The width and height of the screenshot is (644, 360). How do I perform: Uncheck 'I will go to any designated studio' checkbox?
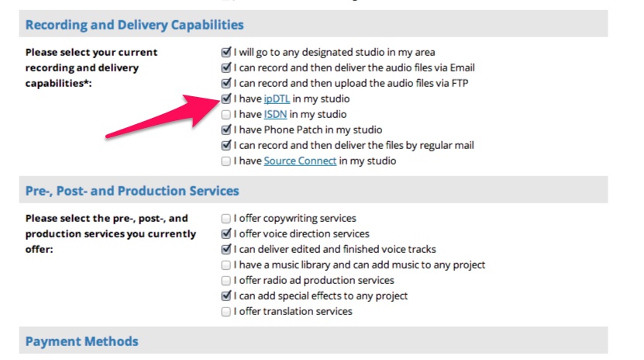(226, 53)
